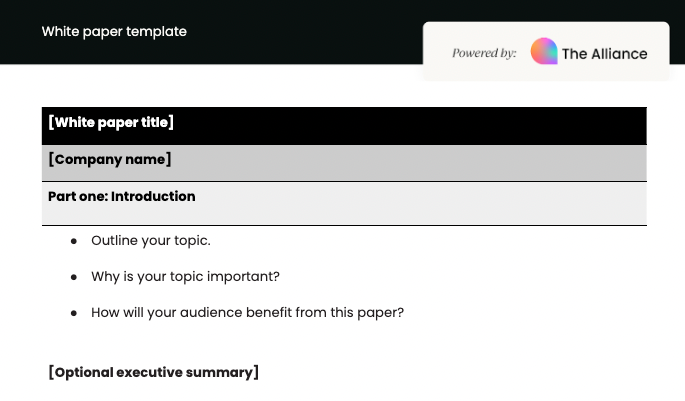
Task: Click bullet dot before "Why is your topic important?"
Action: pos(74,277)
